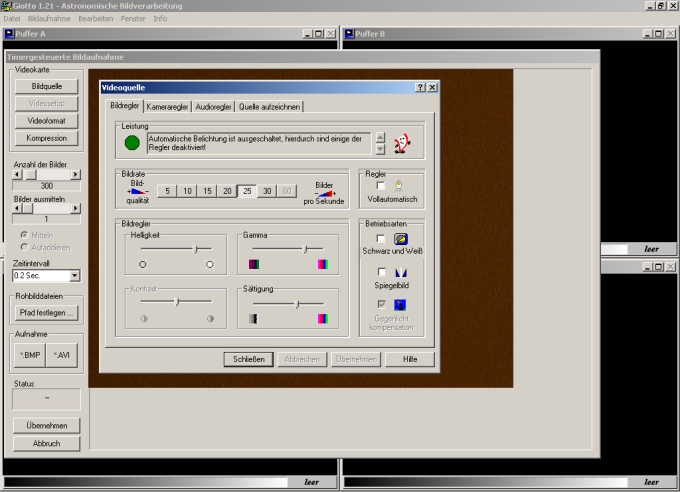
Task: Increase Anzahl der Bilder with right arrow
Action: click(77, 174)
